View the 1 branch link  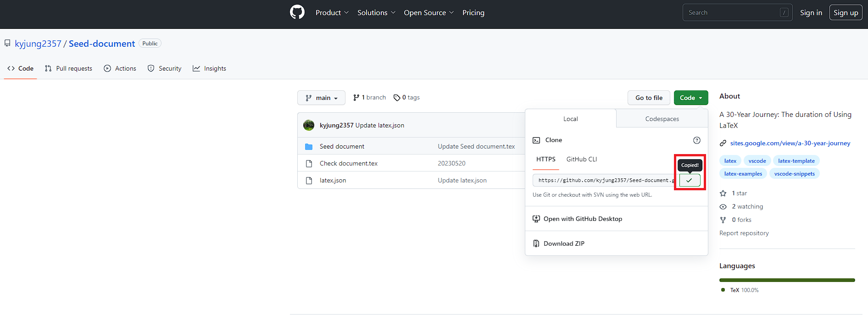tap(369, 98)
